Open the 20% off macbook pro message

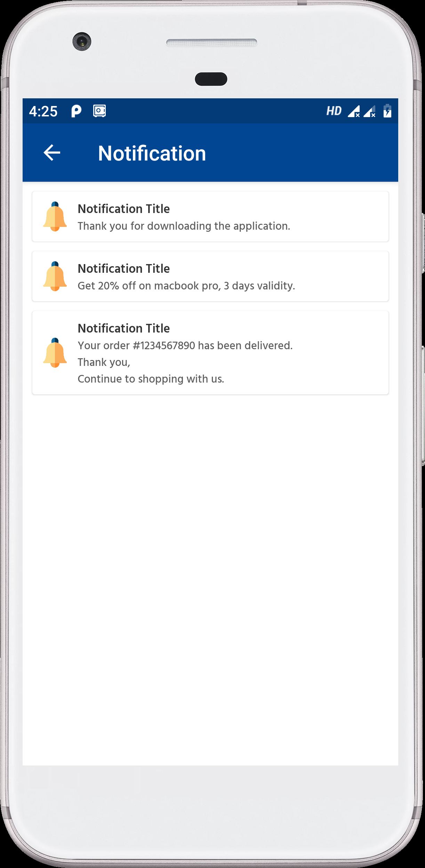[x=186, y=286]
